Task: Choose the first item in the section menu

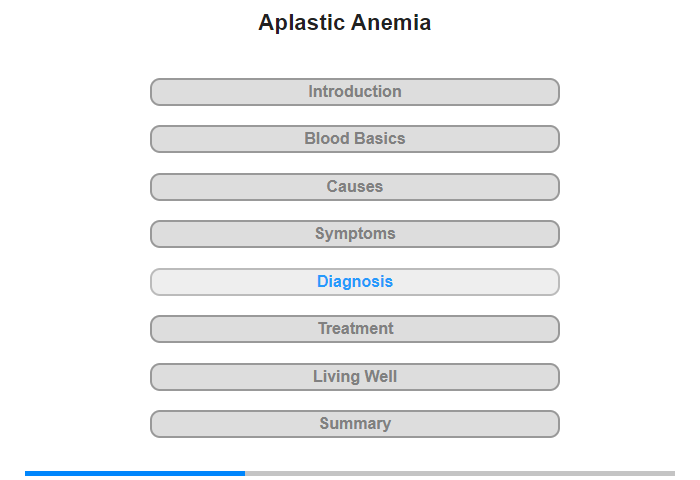Action: click(x=355, y=92)
